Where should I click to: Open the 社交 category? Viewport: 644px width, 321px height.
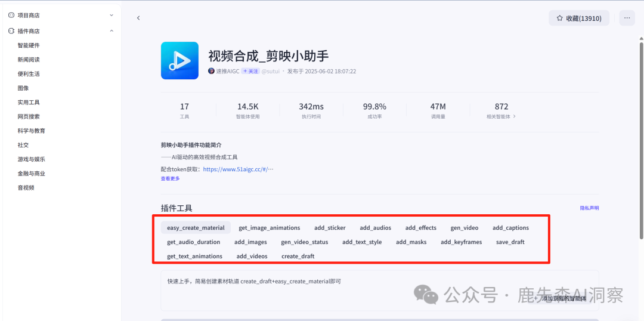click(x=23, y=145)
